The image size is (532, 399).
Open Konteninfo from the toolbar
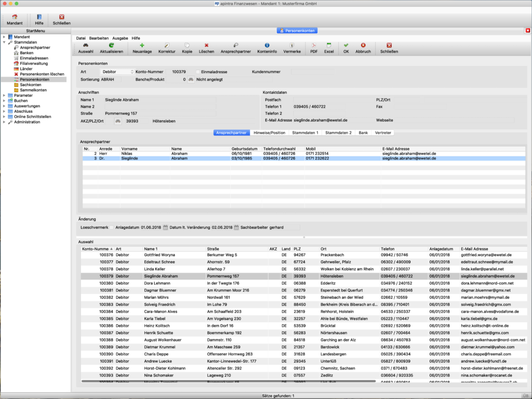267,46
